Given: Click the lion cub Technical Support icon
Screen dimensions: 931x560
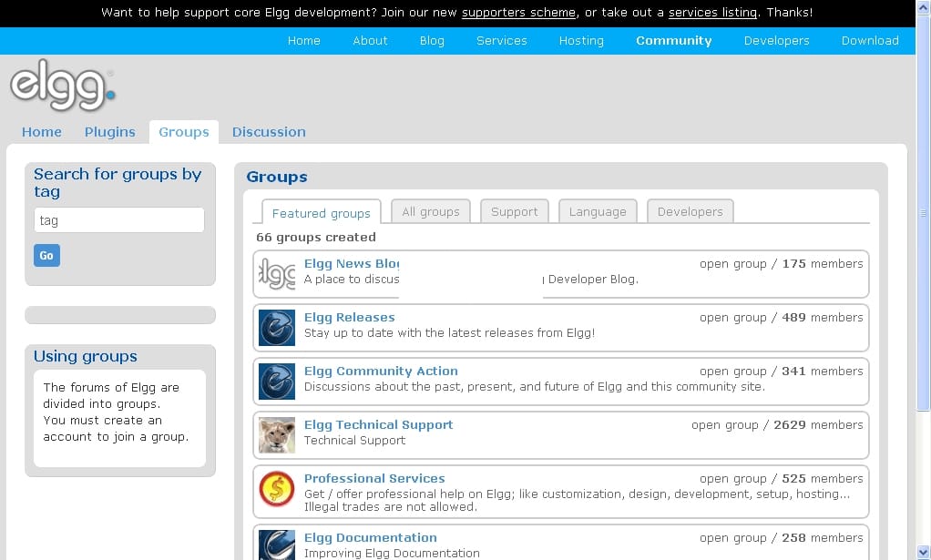Looking at the screenshot, I should click(x=276, y=434).
